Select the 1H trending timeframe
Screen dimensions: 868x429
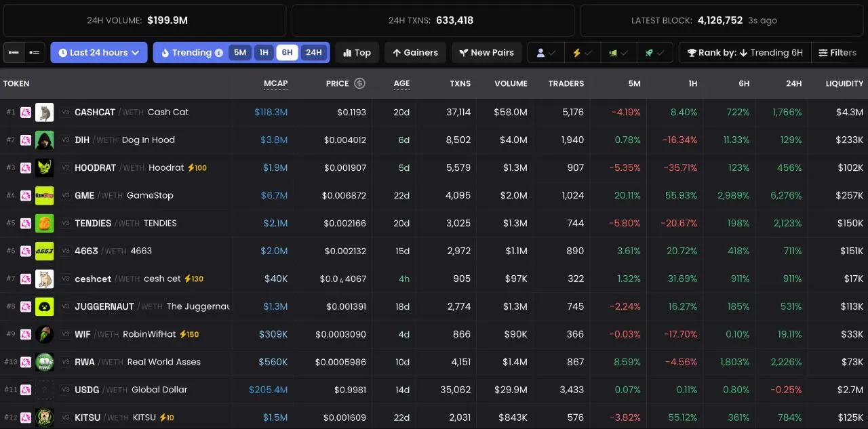(x=264, y=52)
